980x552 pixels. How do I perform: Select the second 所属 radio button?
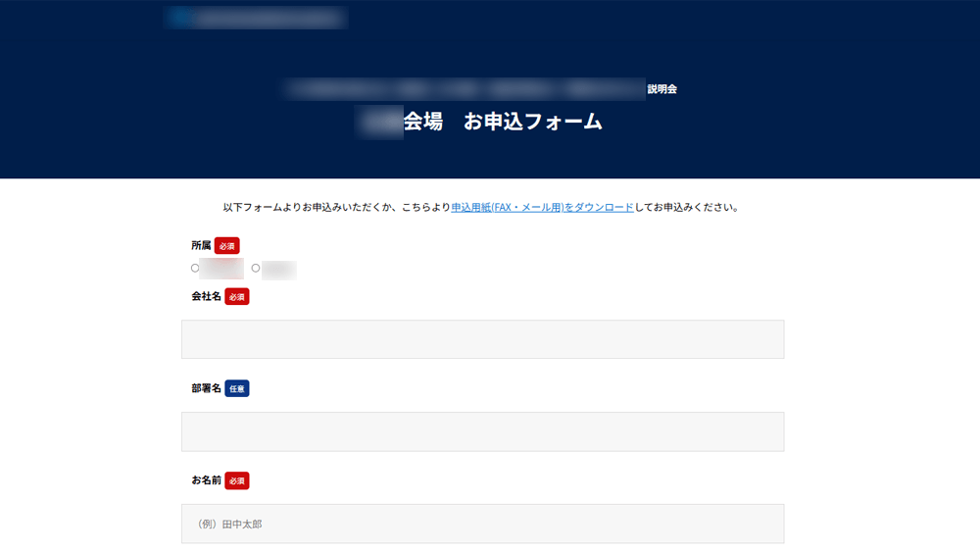pyautogui.click(x=256, y=268)
